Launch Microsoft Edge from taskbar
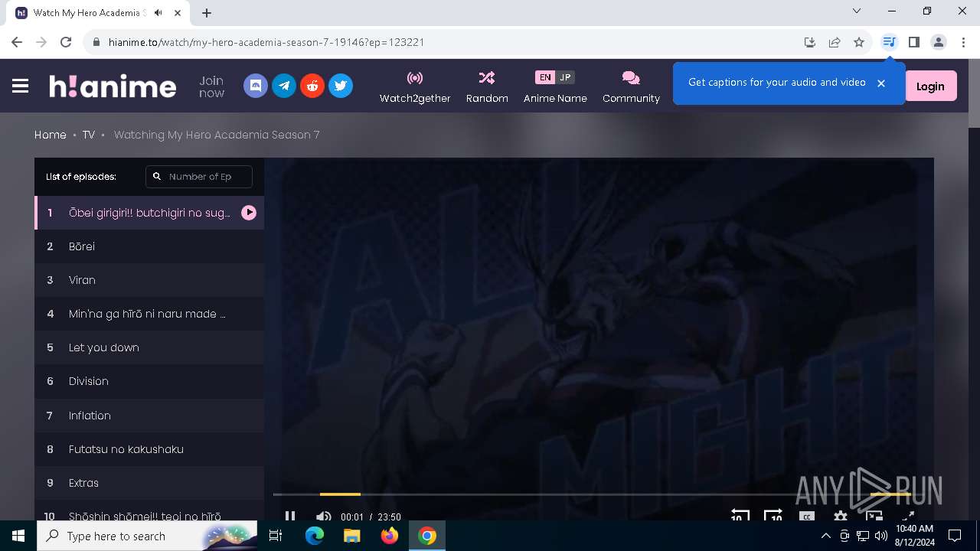 (315, 536)
